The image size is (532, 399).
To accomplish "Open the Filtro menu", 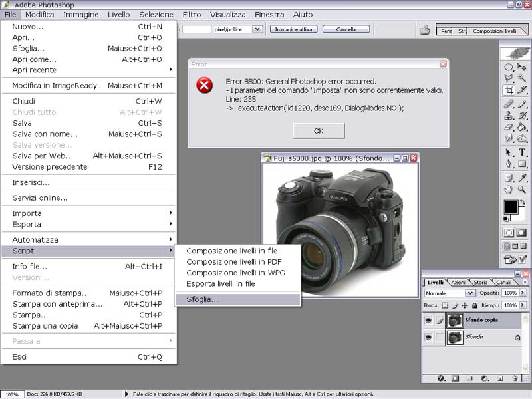I will click(x=192, y=15).
